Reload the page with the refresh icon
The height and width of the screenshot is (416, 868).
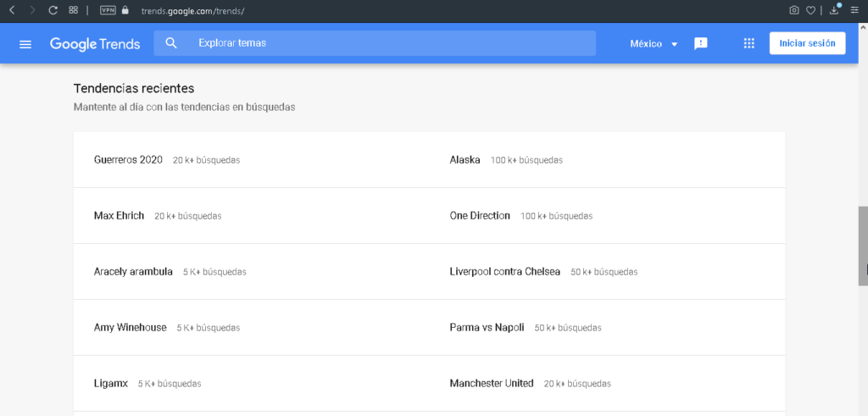click(x=53, y=10)
